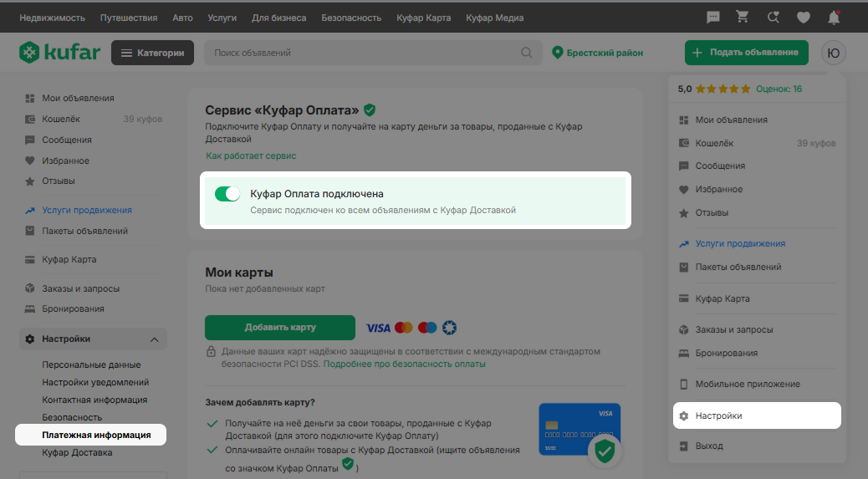868x479 pixels.
Task: Follow the Как работает сервис link
Action: tap(252, 156)
